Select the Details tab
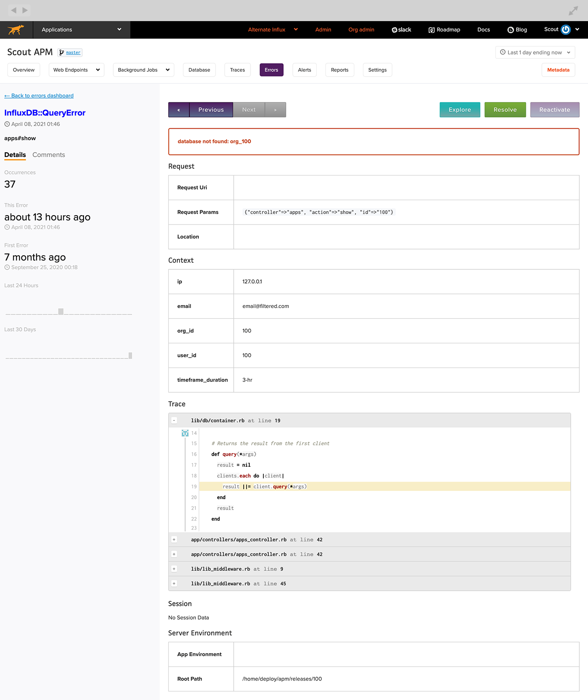 [x=15, y=155]
